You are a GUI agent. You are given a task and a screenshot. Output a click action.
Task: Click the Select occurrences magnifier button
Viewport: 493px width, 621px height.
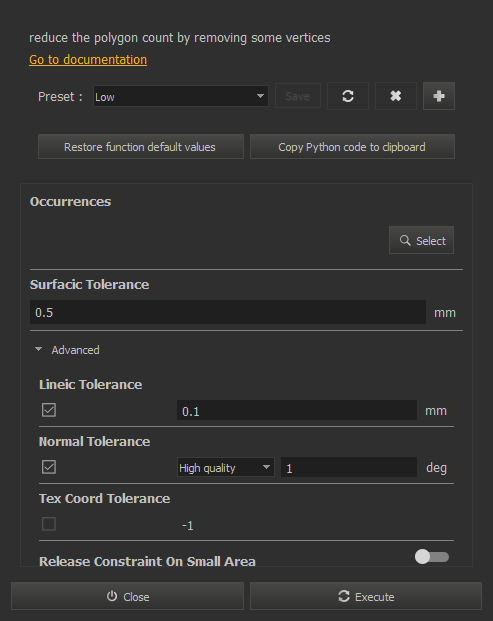point(421,240)
